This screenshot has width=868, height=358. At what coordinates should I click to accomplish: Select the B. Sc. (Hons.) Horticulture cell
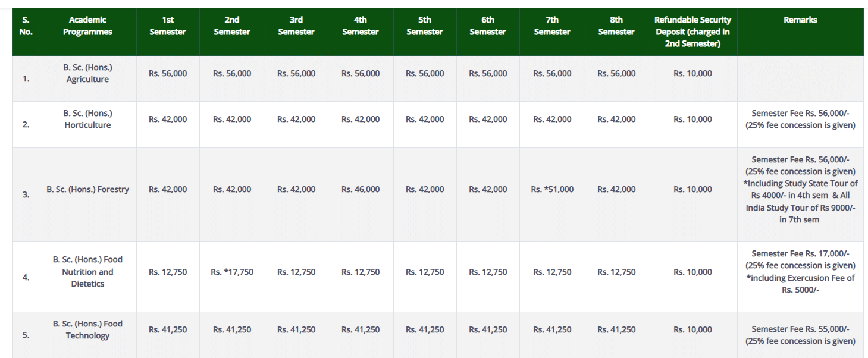coord(87,119)
